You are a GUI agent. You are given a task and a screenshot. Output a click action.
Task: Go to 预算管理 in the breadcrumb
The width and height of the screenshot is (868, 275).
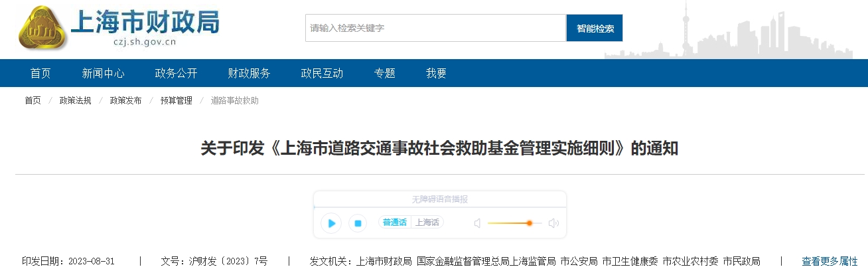click(176, 100)
